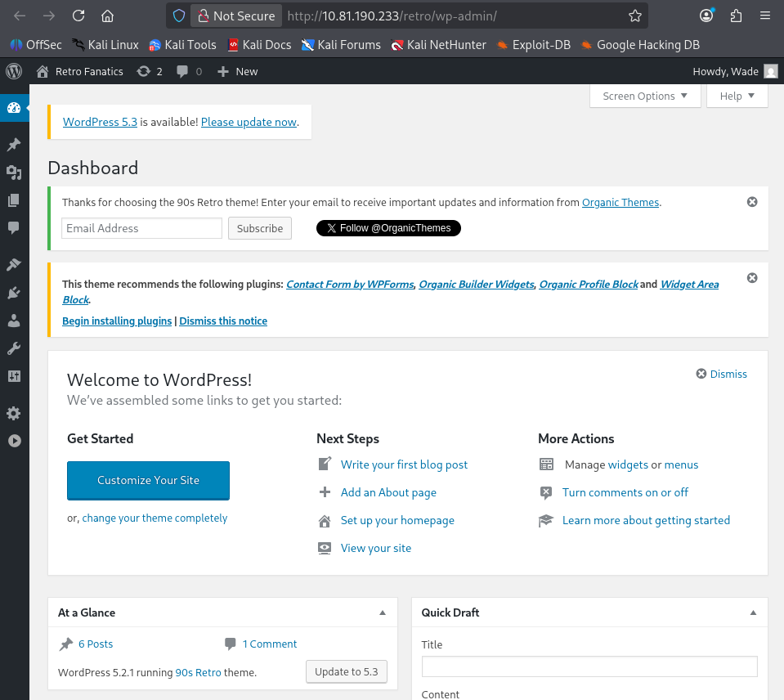Click the WordPress logo in admin bar
Image resolution: width=784 pixels, height=700 pixels.
pos(14,71)
